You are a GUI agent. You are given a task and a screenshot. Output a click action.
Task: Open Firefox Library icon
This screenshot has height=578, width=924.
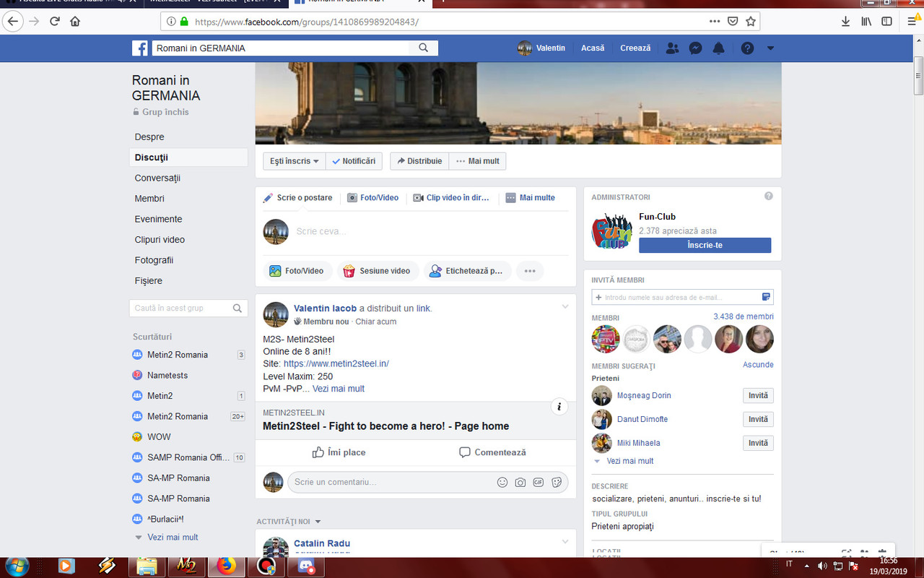point(866,21)
